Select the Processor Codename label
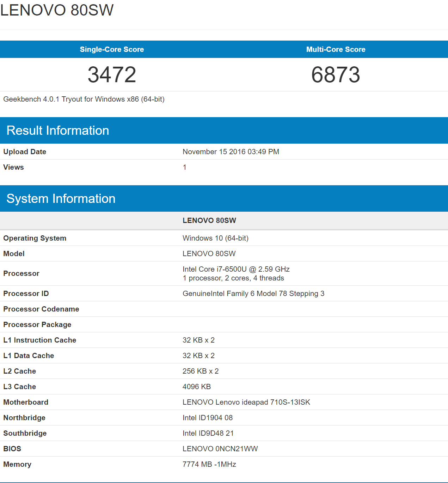This screenshot has height=483, width=448. (41, 309)
